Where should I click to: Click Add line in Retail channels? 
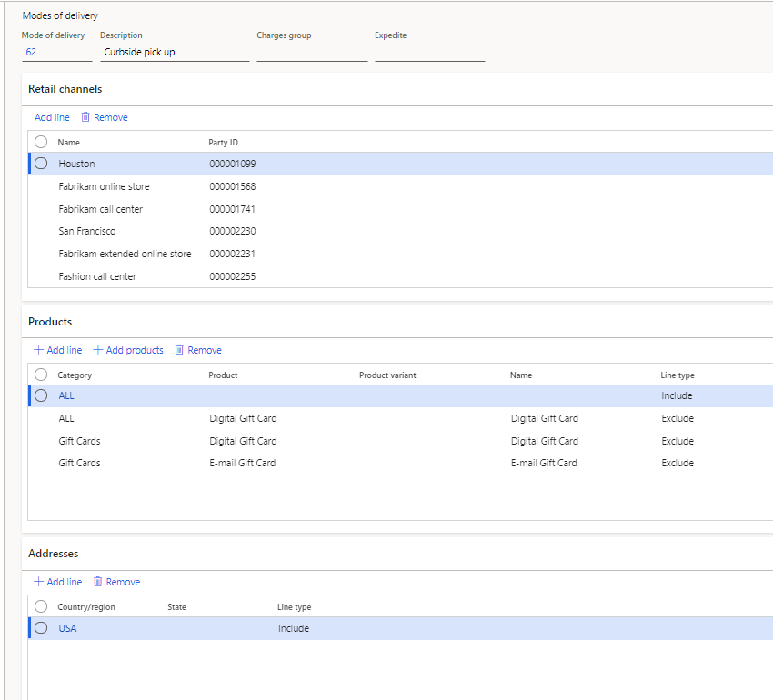point(52,117)
